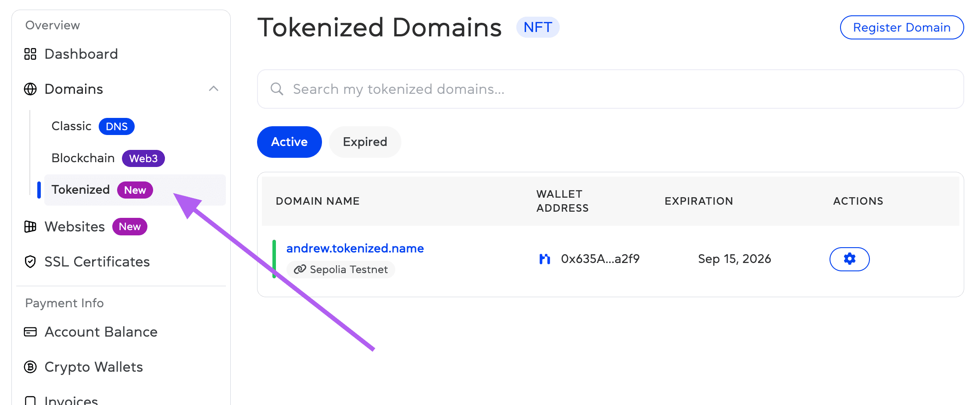Switch to the Active domains tab
The height and width of the screenshot is (405, 980).
[289, 142]
